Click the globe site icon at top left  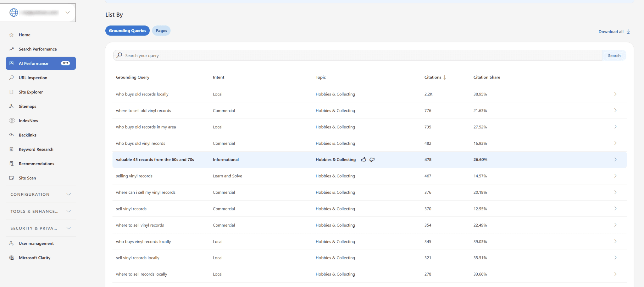pos(14,13)
